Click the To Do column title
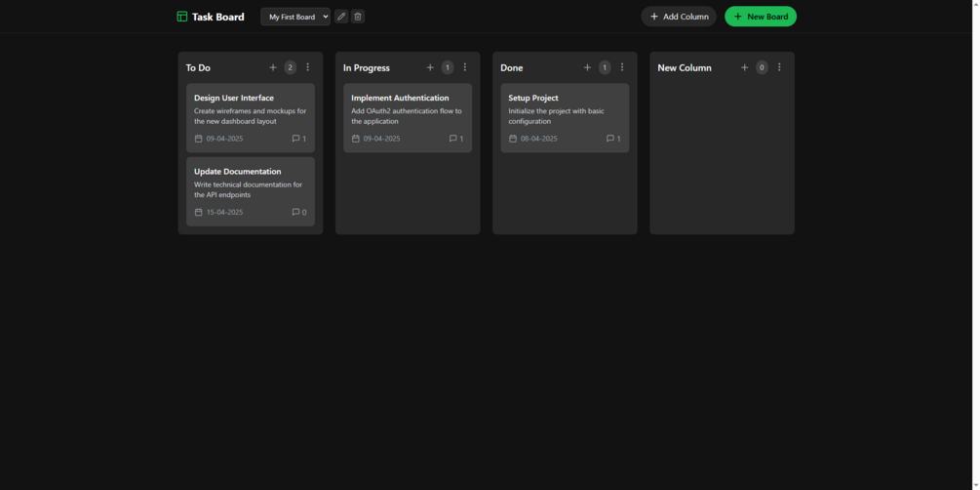 (198, 67)
